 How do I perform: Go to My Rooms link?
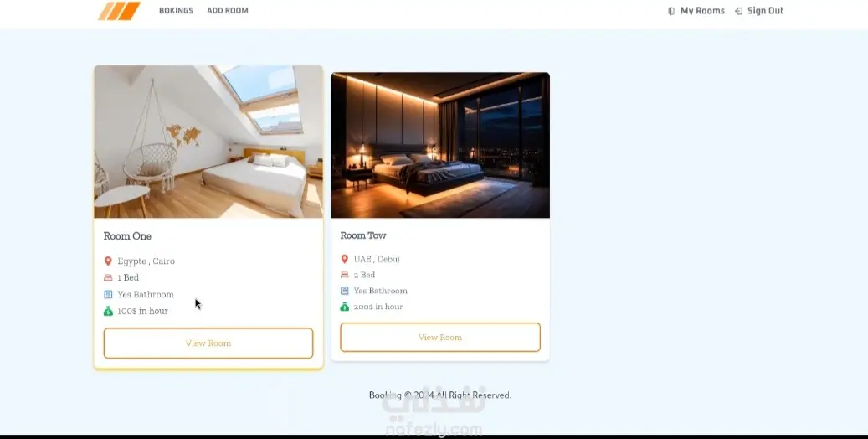[702, 11]
